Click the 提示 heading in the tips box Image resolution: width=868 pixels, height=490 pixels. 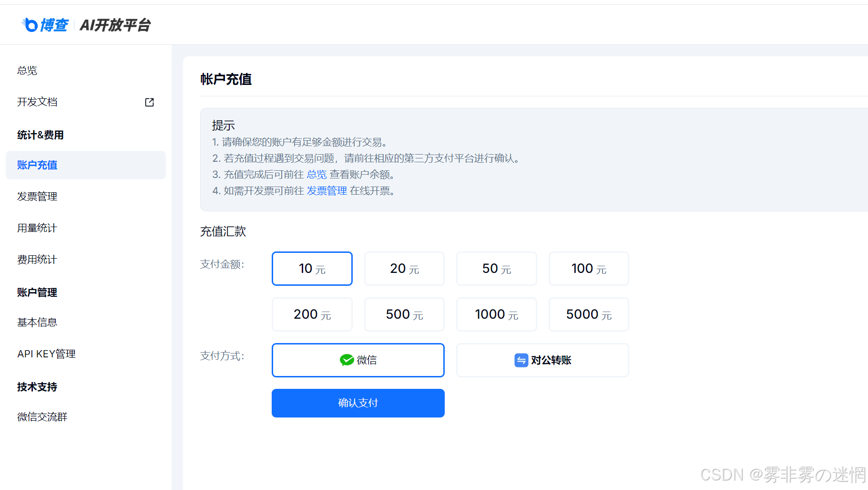click(224, 125)
